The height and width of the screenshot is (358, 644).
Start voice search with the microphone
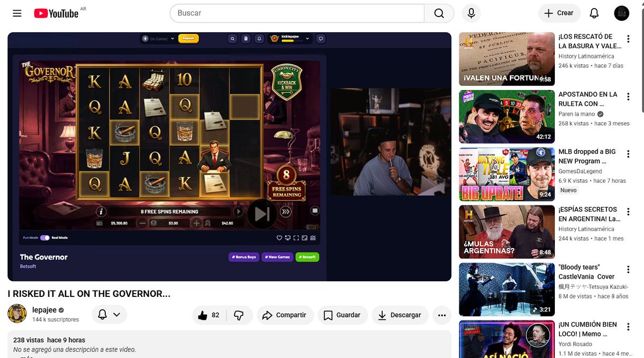(x=471, y=13)
